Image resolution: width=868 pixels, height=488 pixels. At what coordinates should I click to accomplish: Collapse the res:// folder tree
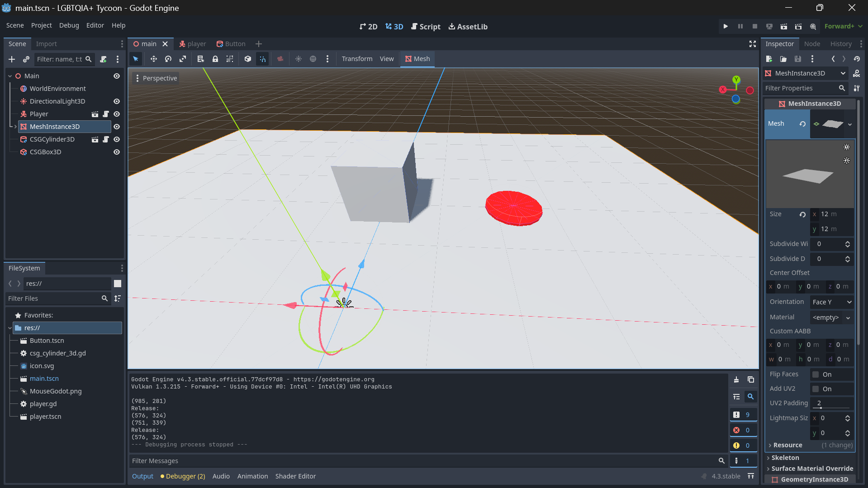tap(10, 328)
